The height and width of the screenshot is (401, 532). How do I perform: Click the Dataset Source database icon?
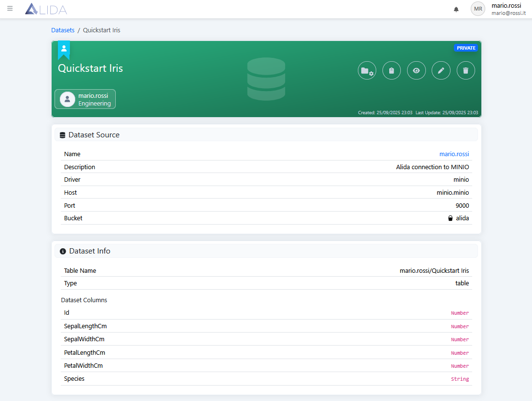(62, 135)
